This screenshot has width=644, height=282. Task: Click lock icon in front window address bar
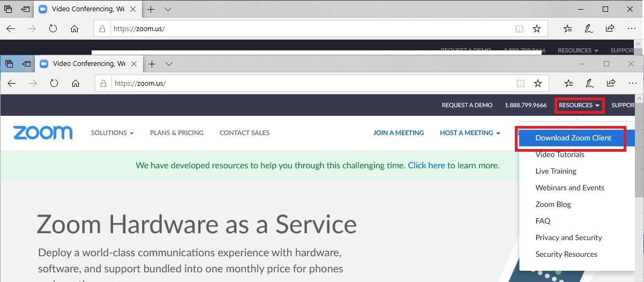104,83
